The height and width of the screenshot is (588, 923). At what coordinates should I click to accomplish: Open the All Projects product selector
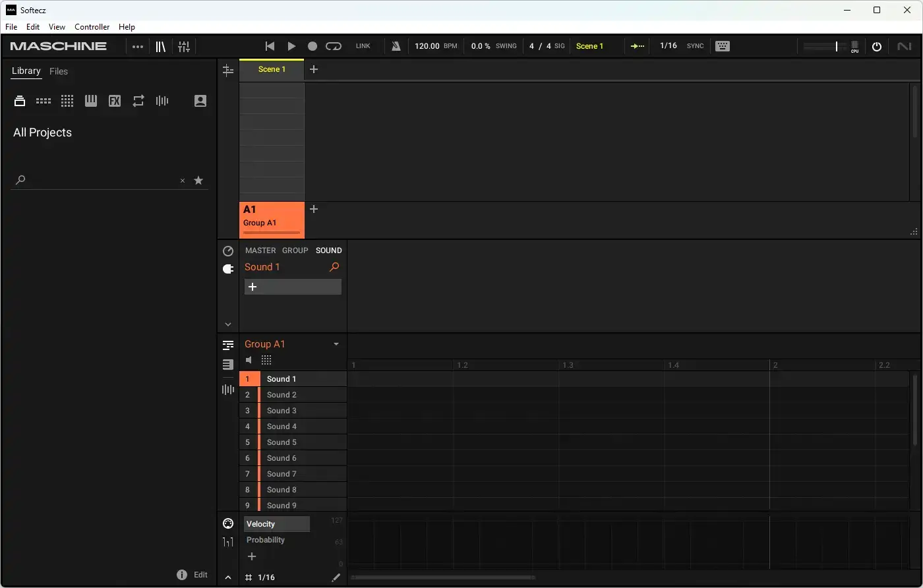click(43, 132)
